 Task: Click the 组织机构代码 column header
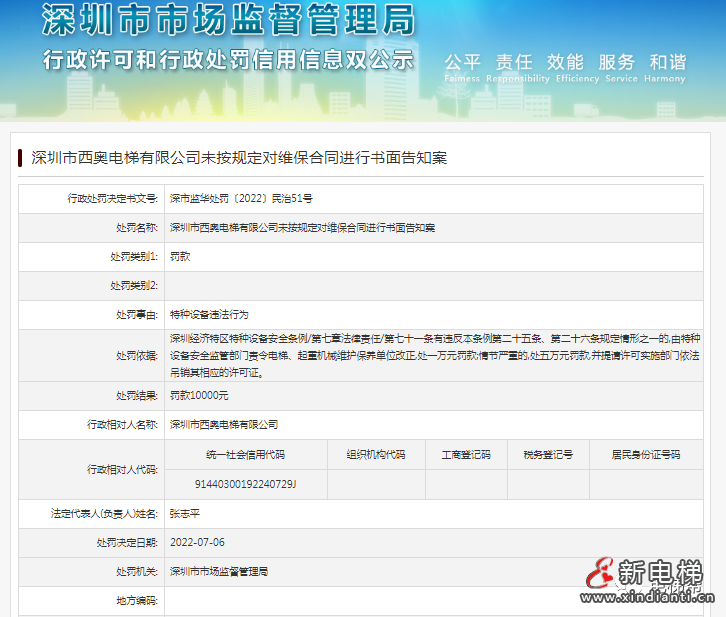pyautogui.click(x=376, y=455)
